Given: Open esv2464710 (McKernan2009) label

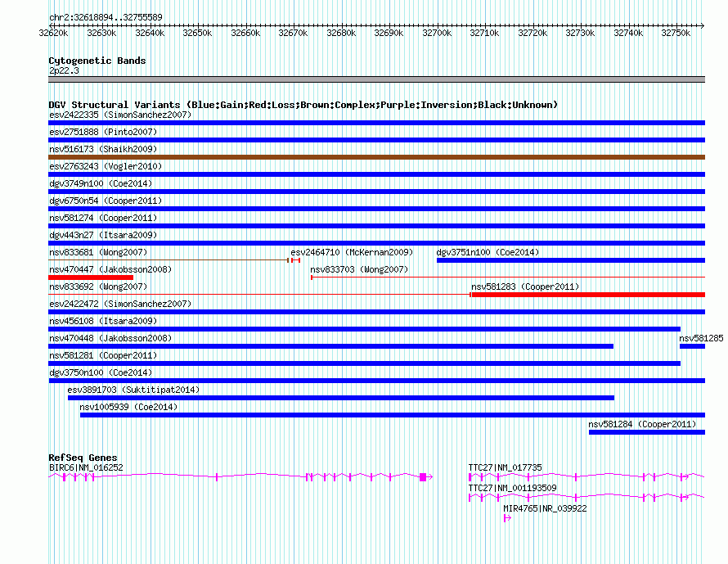Looking at the screenshot, I should point(352,252).
